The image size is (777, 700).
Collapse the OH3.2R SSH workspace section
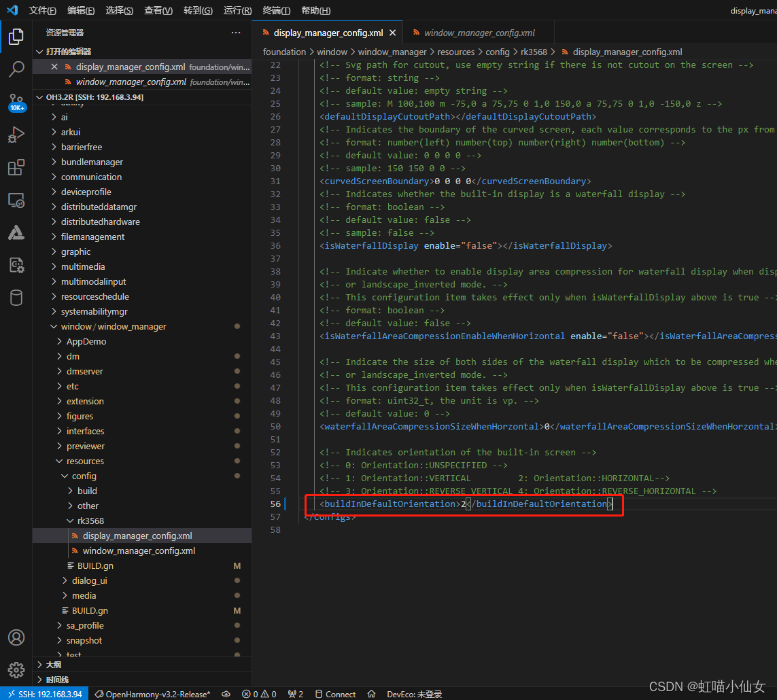point(141,97)
